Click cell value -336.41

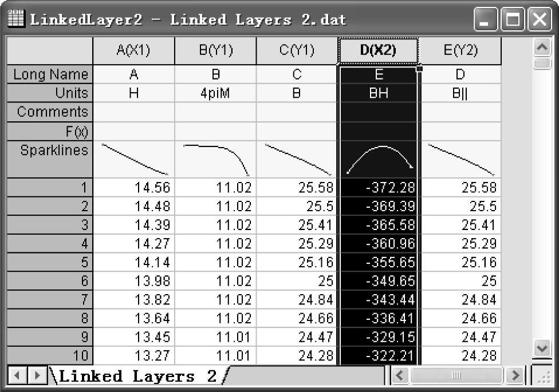coord(378,318)
